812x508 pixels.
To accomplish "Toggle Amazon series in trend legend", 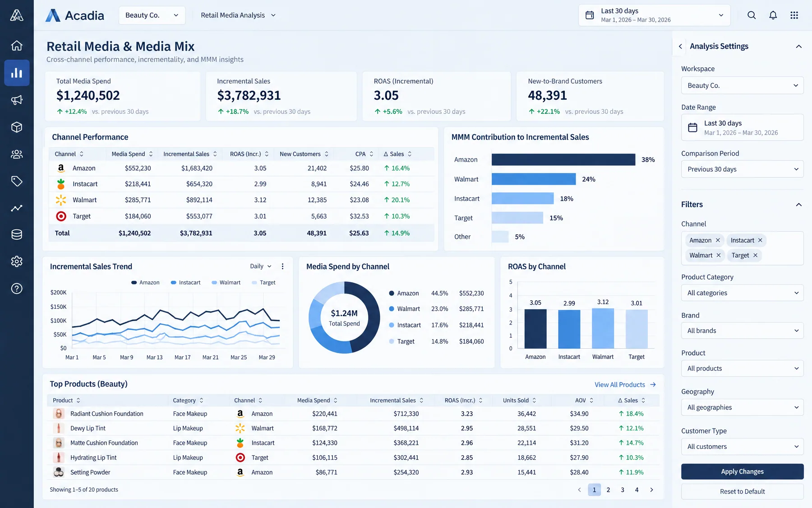I will click(x=145, y=283).
